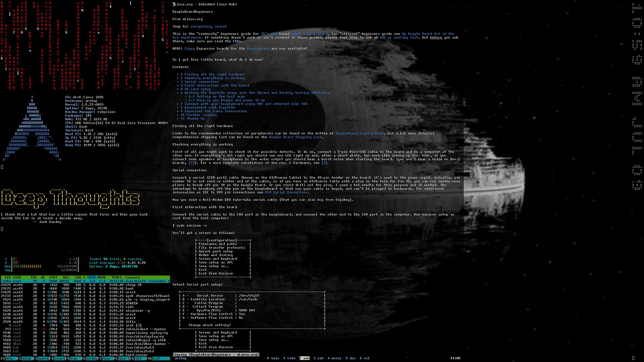Select the hald-runner process row
The width and height of the screenshot is (644, 362).
tap(85, 355)
